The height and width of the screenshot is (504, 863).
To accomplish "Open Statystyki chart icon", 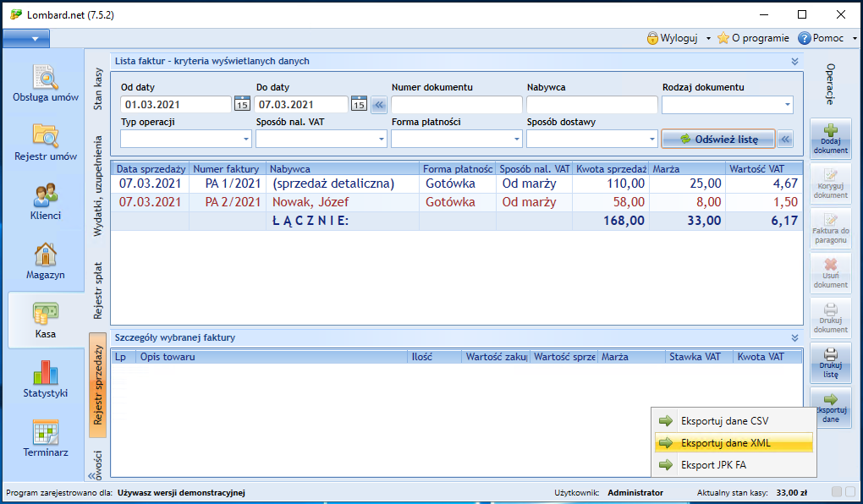I will tap(46, 379).
